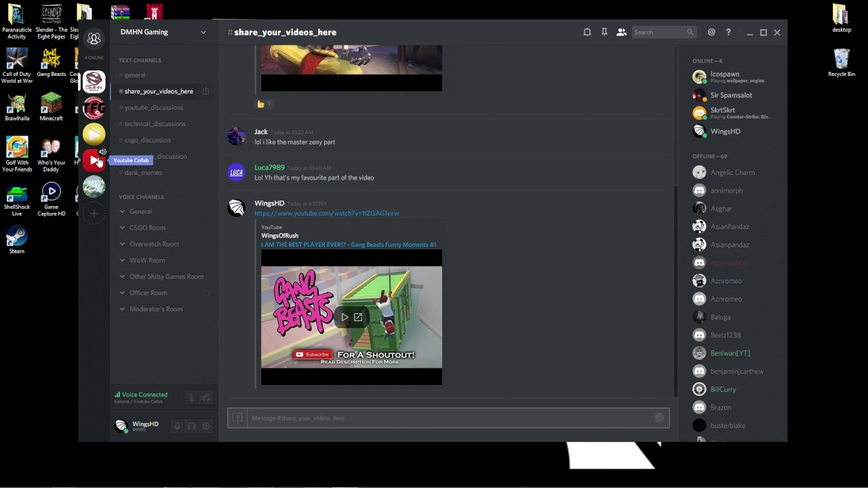The height and width of the screenshot is (488, 868).
Task: Open the YouTube watch URL link
Action: pos(326,213)
